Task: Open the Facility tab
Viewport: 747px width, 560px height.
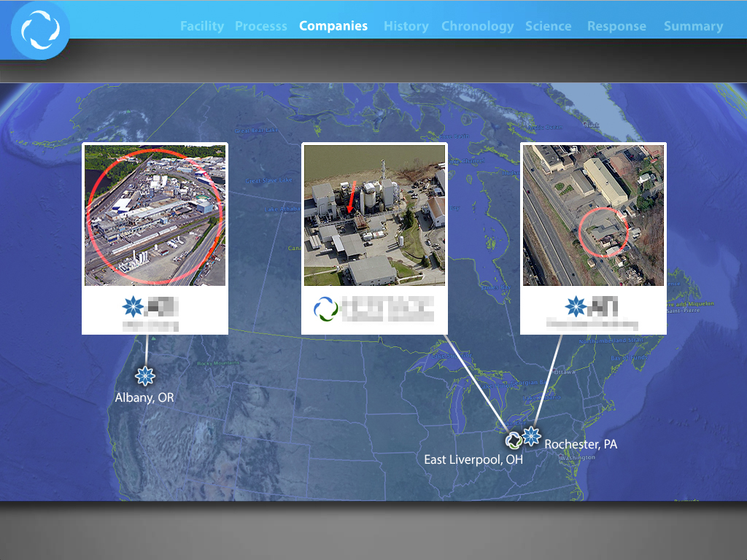Action: point(202,26)
